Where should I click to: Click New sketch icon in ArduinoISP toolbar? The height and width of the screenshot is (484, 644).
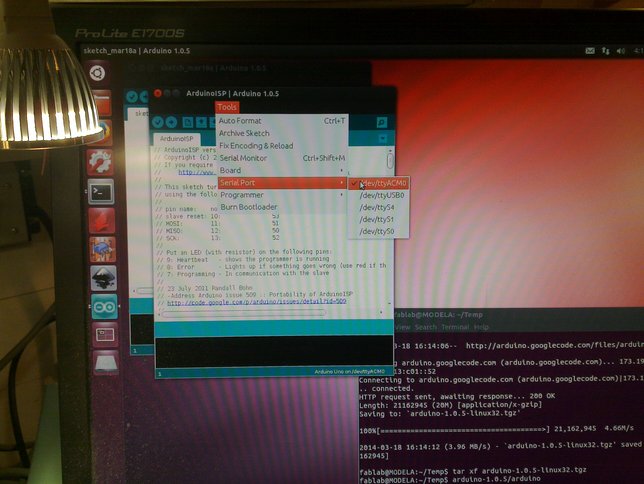[x=188, y=122]
